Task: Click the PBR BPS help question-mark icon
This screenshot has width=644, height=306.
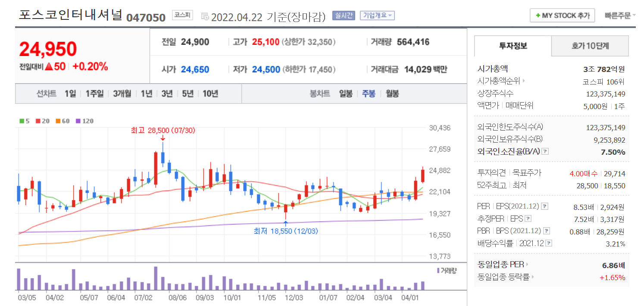Action: click(546, 231)
